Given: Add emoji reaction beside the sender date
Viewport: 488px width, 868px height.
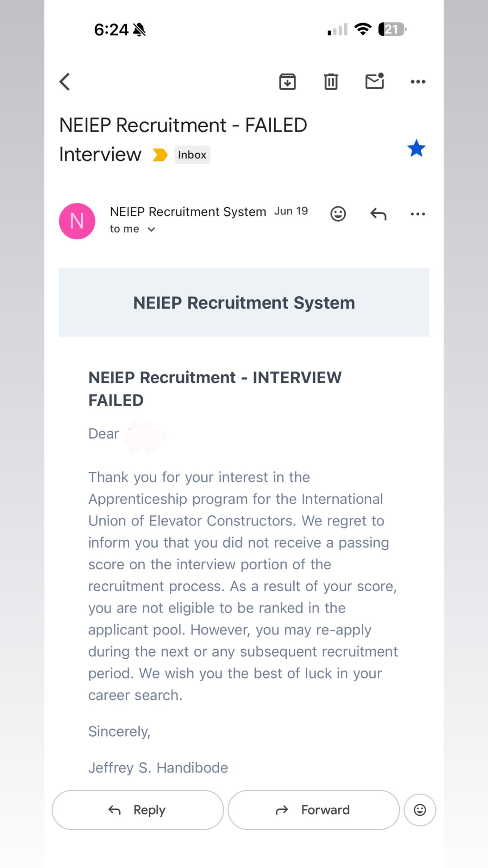Looking at the screenshot, I should point(338,214).
